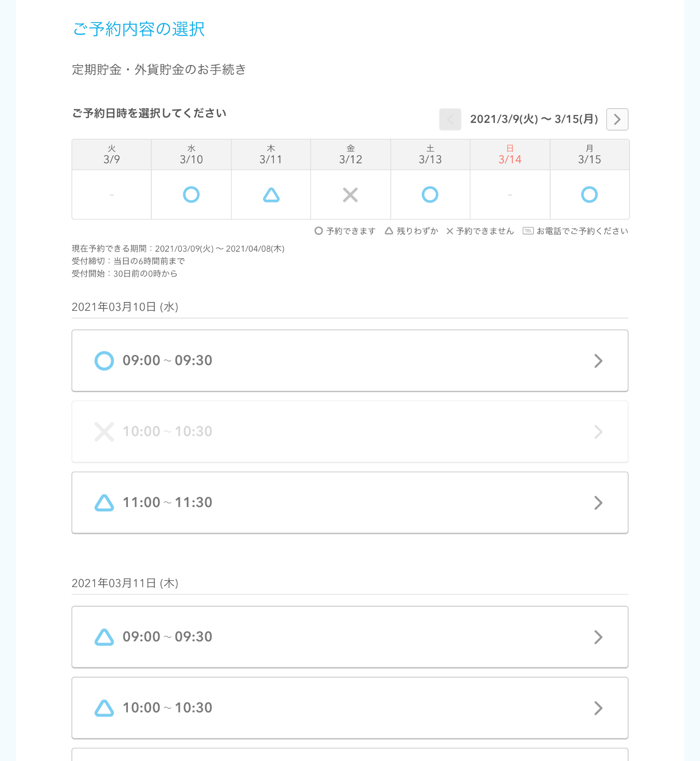The image size is (700, 761).
Task: Click the 金 3/12 column header
Action: click(x=350, y=155)
